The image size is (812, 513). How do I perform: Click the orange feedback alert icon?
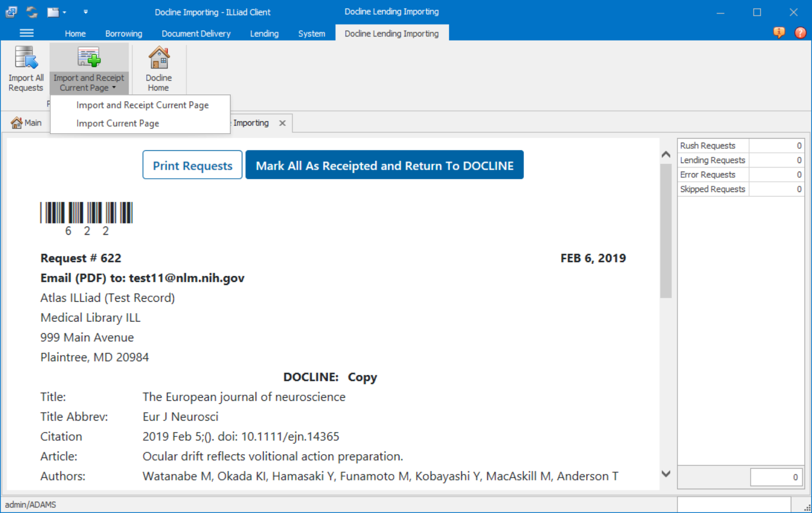pyautogui.click(x=778, y=33)
